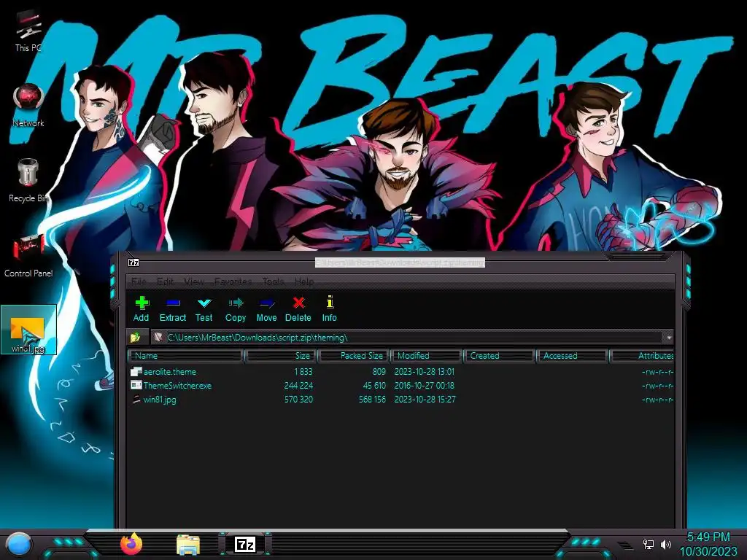The image size is (747, 560).
Task: Click the volume speaker tray icon
Action: click(x=666, y=544)
